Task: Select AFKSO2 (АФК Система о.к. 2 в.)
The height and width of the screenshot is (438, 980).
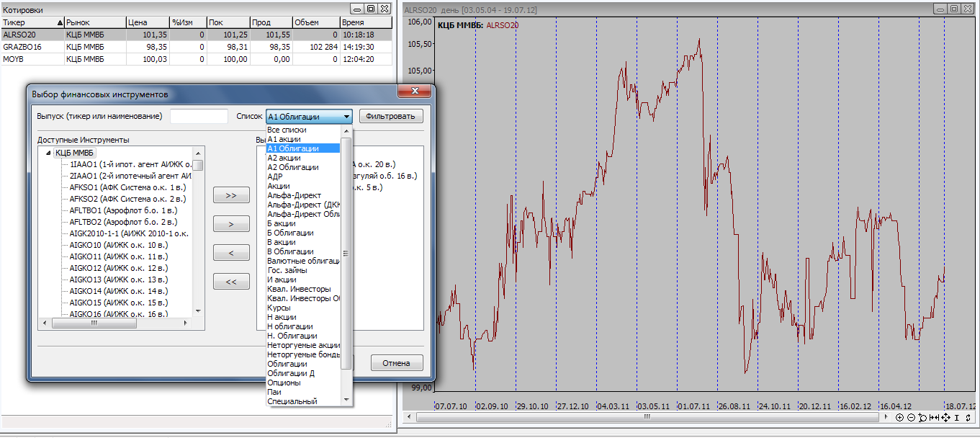Action: [127, 199]
